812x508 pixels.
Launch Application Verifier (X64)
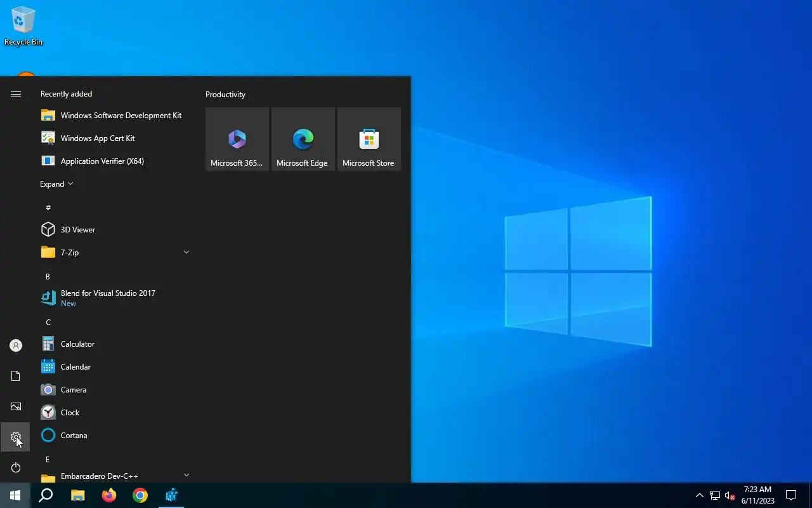(115, 161)
